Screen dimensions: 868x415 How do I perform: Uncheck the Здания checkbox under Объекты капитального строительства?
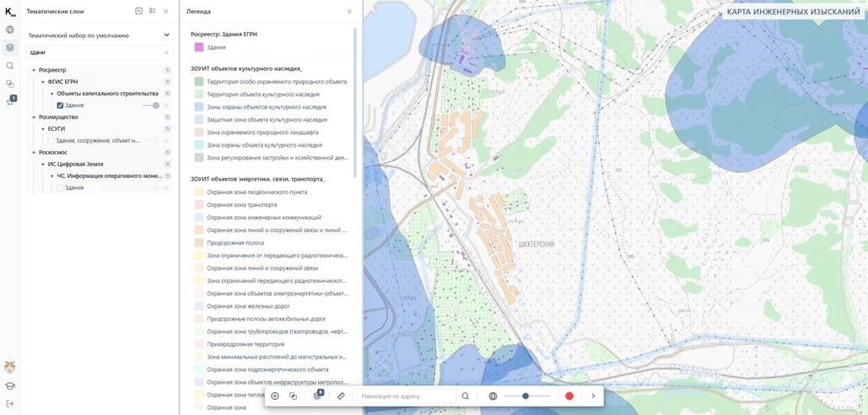[x=61, y=105]
